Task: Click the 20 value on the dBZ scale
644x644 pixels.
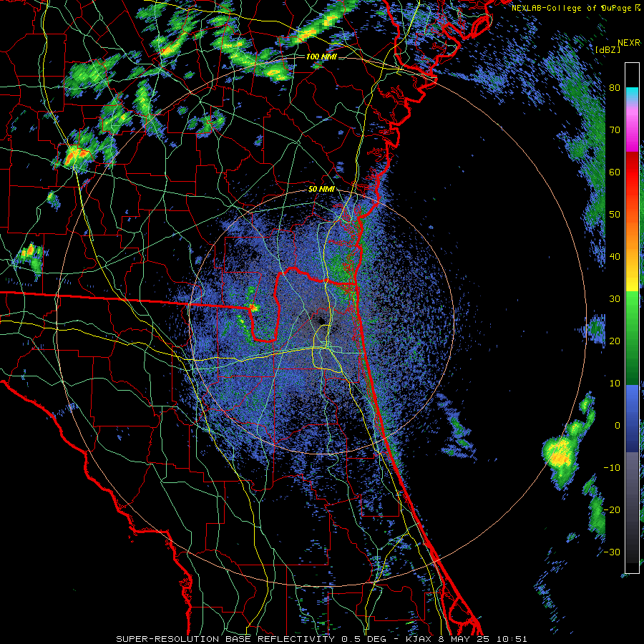Action: [615, 341]
